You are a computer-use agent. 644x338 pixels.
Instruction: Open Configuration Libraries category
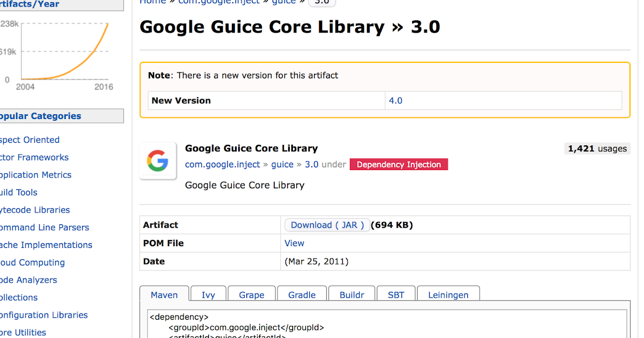(x=43, y=315)
